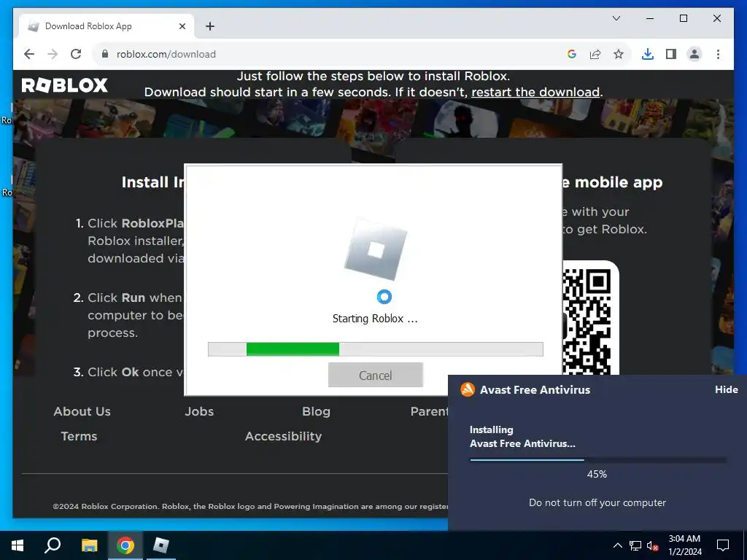This screenshot has height=560, width=747.
Task: Switch to Chrome on the taskbar
Action: click(x=125, y=545)
